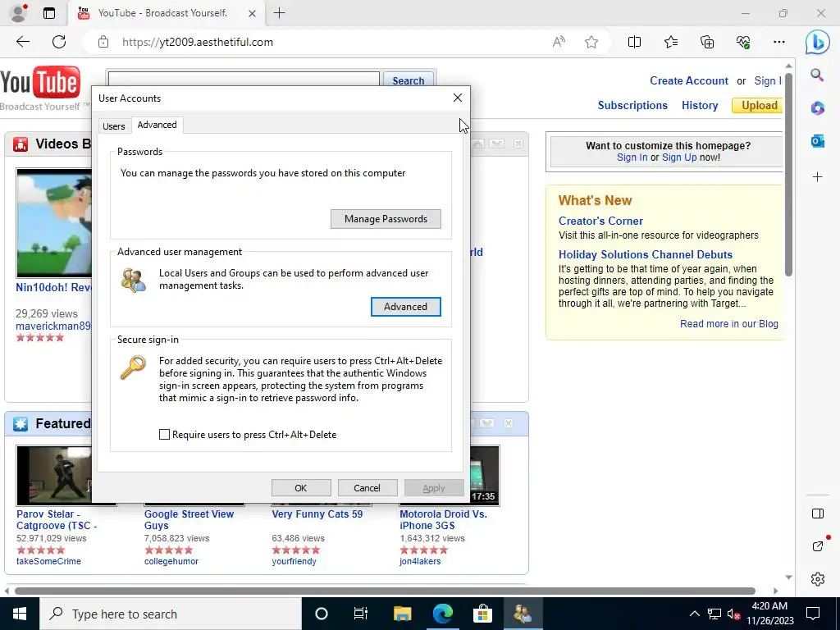Click the taskbar clock showing 4:20 AM
Screen dimensions: 840x630
[x=769, y=614]
